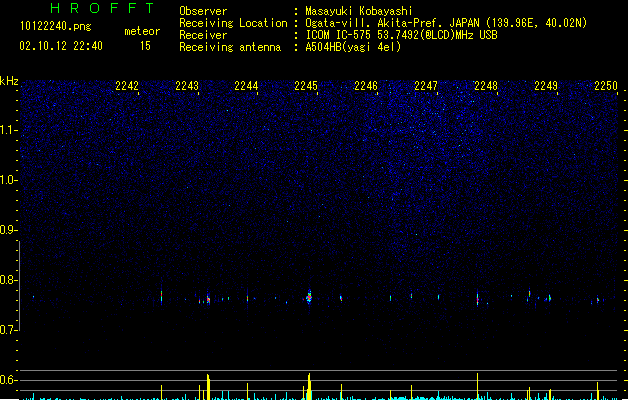Viewport: 629px width, 400px height.
Task: Click the 0.9 frequency axis label
Action: tap(8, 230)
